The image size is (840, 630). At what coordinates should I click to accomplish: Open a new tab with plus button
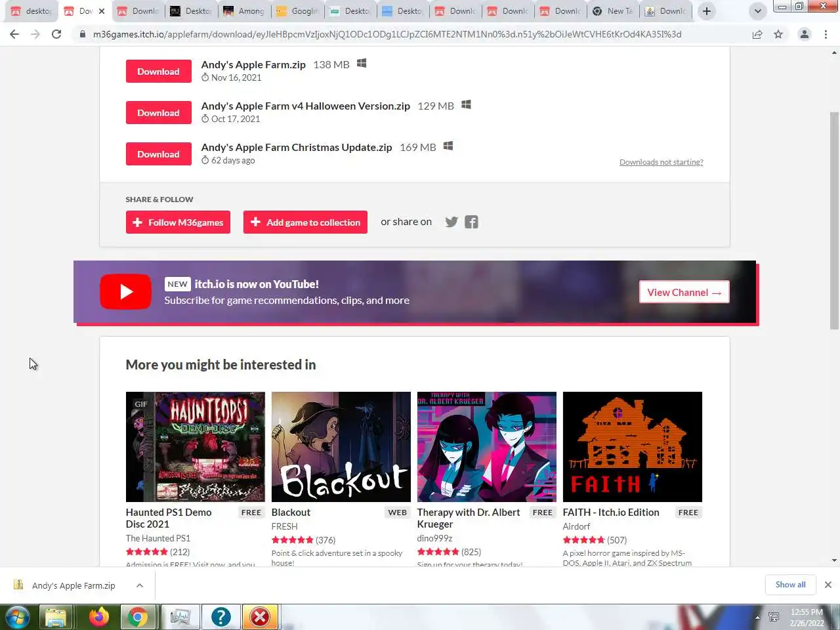[x=707, y=11]
